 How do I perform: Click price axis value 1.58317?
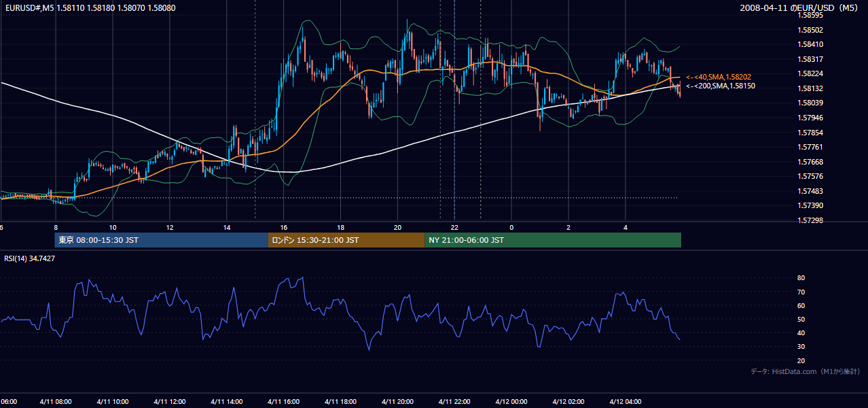tap(810, 59)
